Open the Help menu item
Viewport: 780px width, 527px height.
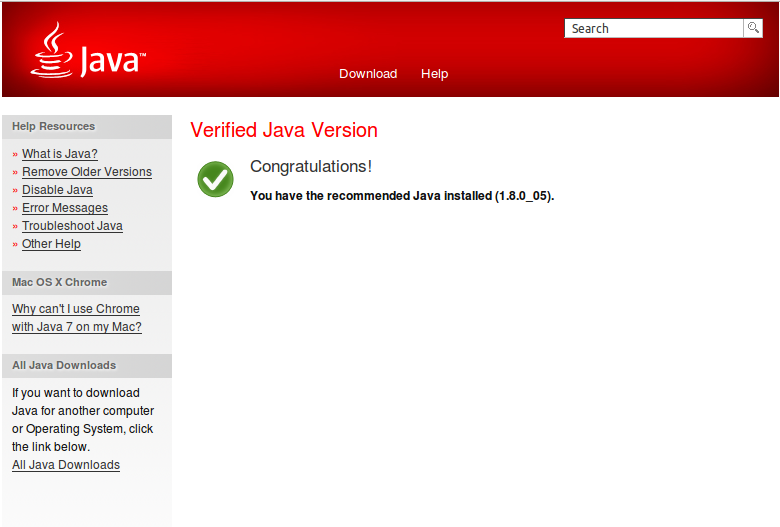pyautogui.click(x=434, y=74)
